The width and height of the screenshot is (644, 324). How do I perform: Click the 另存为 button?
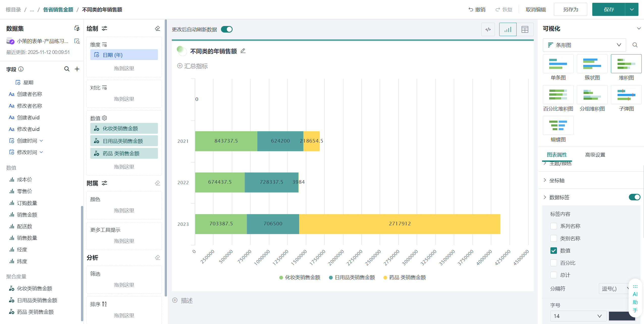[x=570, y=10]
